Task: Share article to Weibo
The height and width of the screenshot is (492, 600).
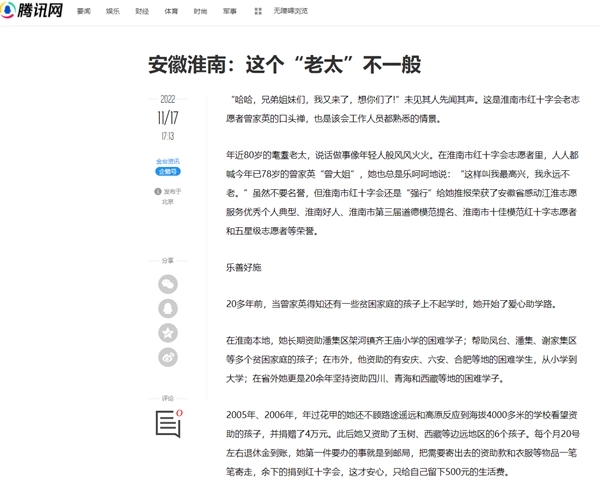Action: coord(168,357)
